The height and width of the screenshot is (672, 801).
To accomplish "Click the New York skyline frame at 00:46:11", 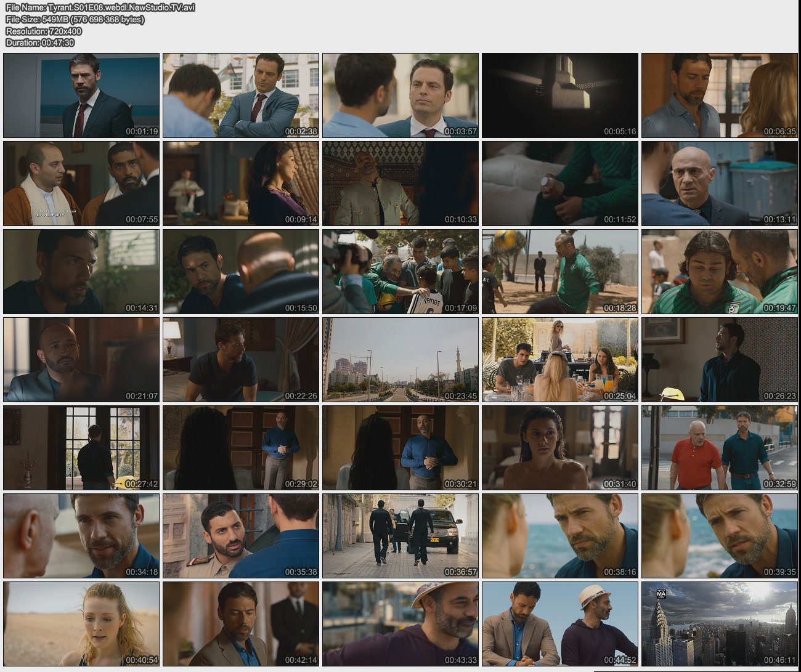I will pos(719,624).
